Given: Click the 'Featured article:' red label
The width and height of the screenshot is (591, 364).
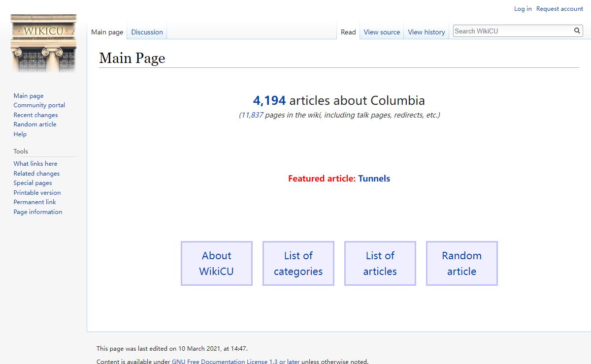Looking at the screenshot, I should (322, 179).
